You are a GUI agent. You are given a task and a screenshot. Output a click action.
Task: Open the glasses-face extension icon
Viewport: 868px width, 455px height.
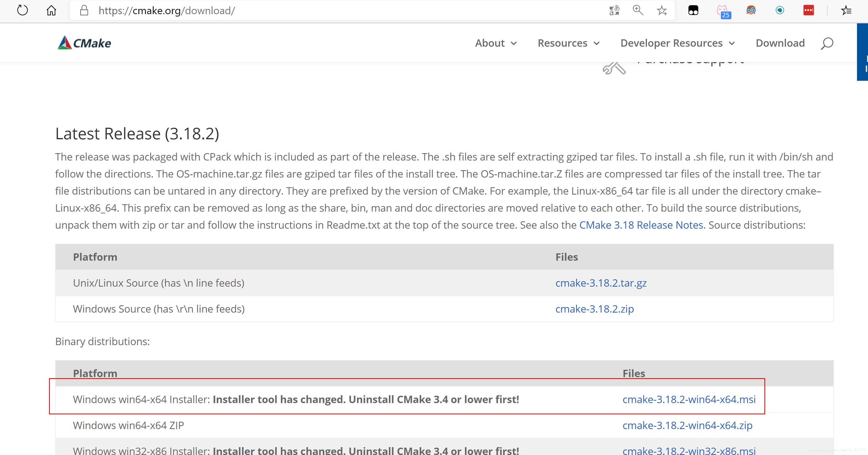(x=751, y=10)
